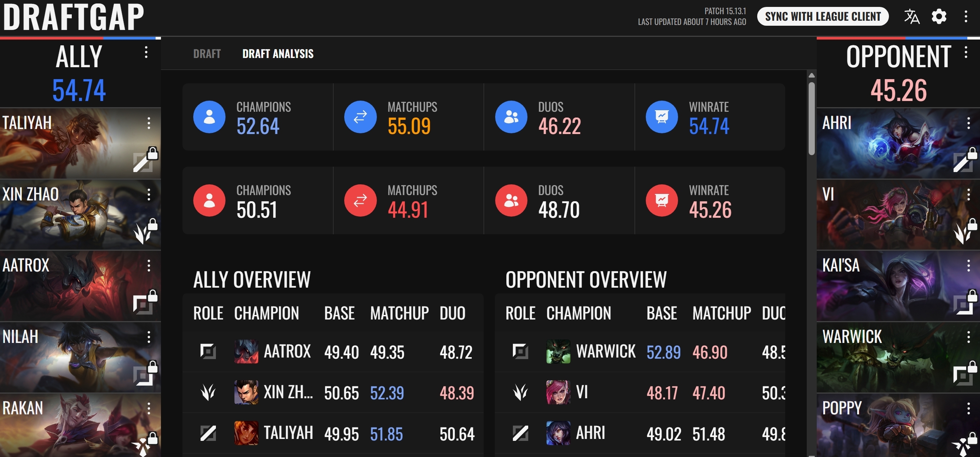Click Opponent Overview CHAMPION column header
This screenshot has width=980, height=457.
[x=579, y=313]
